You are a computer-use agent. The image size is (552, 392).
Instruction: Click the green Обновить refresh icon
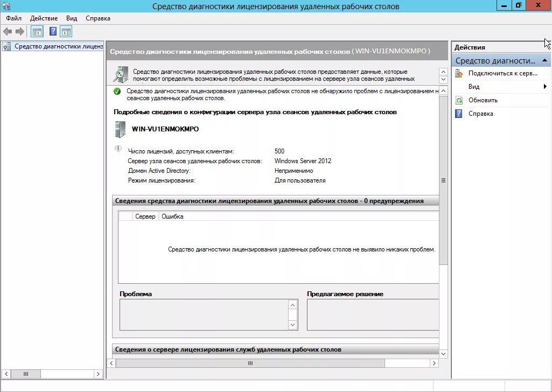coord(459,100)
